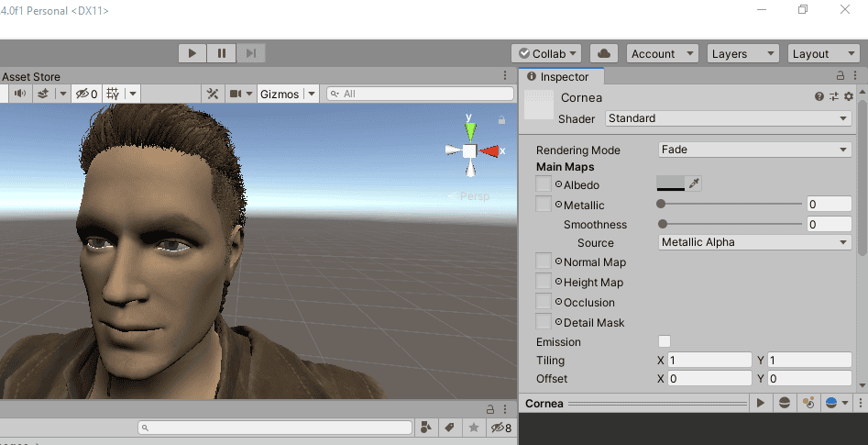Open the cloud services button

pos(604,53)
